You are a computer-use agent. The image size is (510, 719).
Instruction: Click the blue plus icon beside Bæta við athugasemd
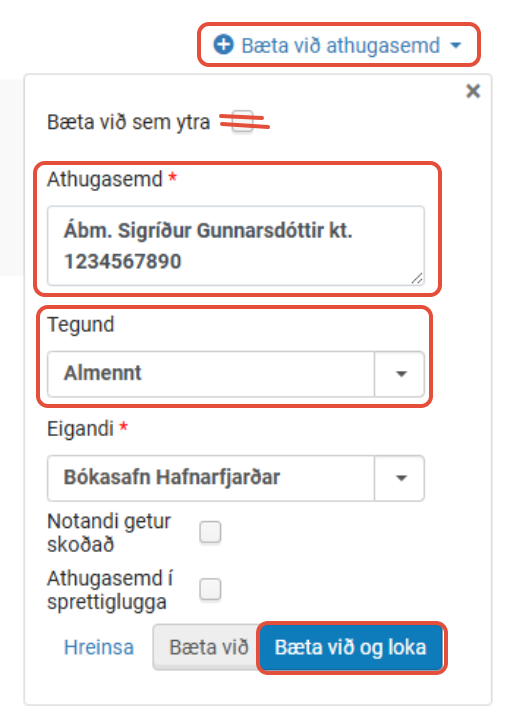223,45
